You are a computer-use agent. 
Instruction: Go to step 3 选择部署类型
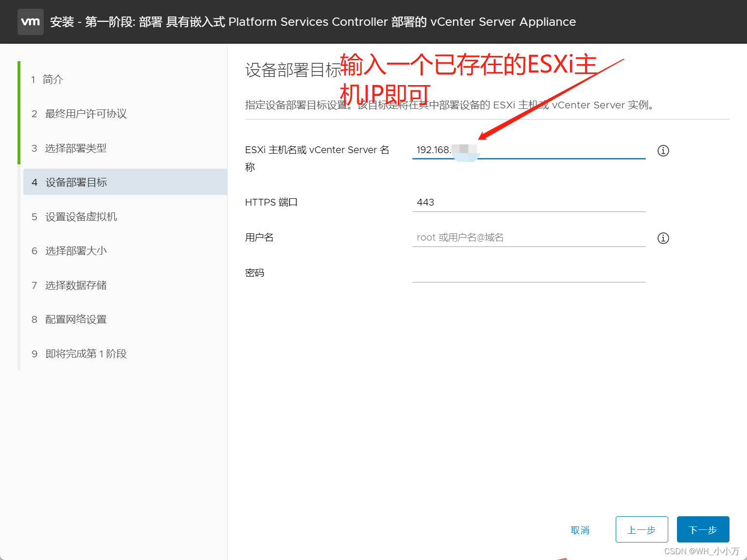click(69, 148)
